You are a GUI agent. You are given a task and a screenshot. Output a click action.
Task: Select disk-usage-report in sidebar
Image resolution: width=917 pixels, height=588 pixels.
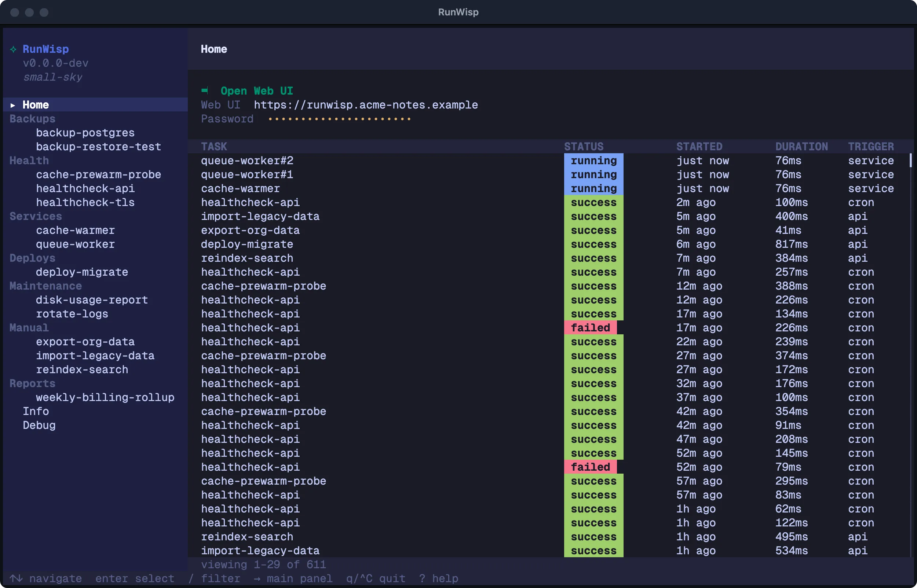pyautogui.click(x=92, y=300)
